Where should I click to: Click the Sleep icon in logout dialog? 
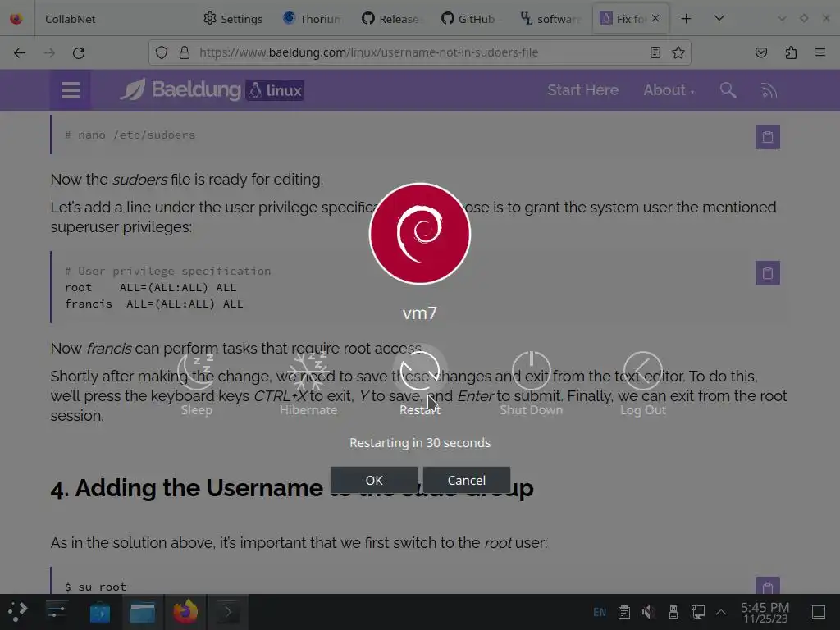197,371
